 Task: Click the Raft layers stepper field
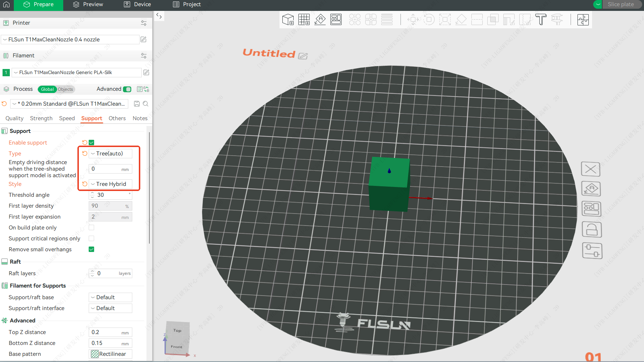point(110,273)
